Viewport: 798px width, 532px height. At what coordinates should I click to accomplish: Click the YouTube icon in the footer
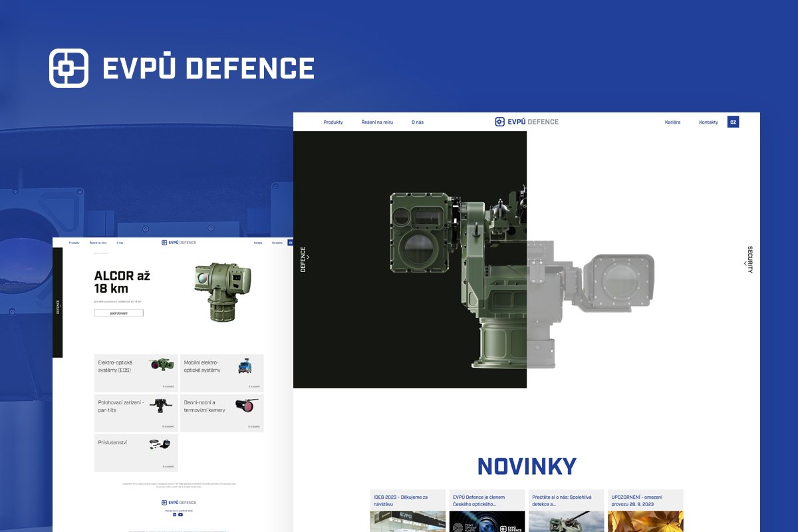180,515
